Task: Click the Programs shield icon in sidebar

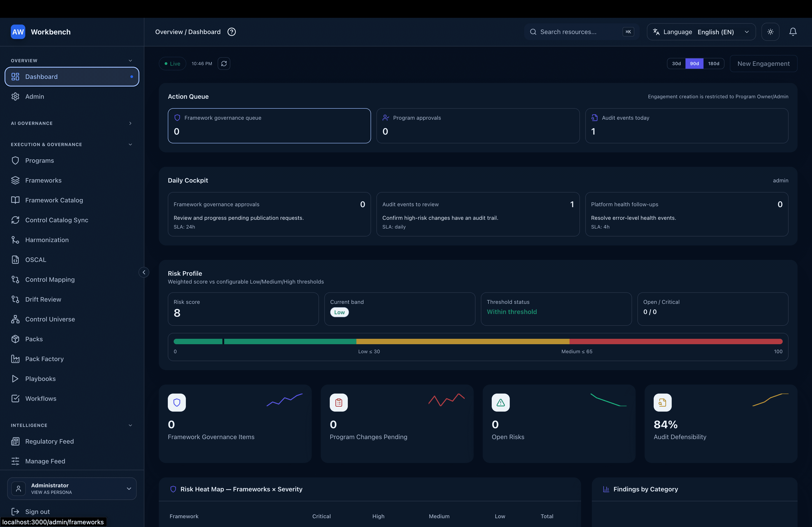Action: pyautogui.click(x=15, y=160)
